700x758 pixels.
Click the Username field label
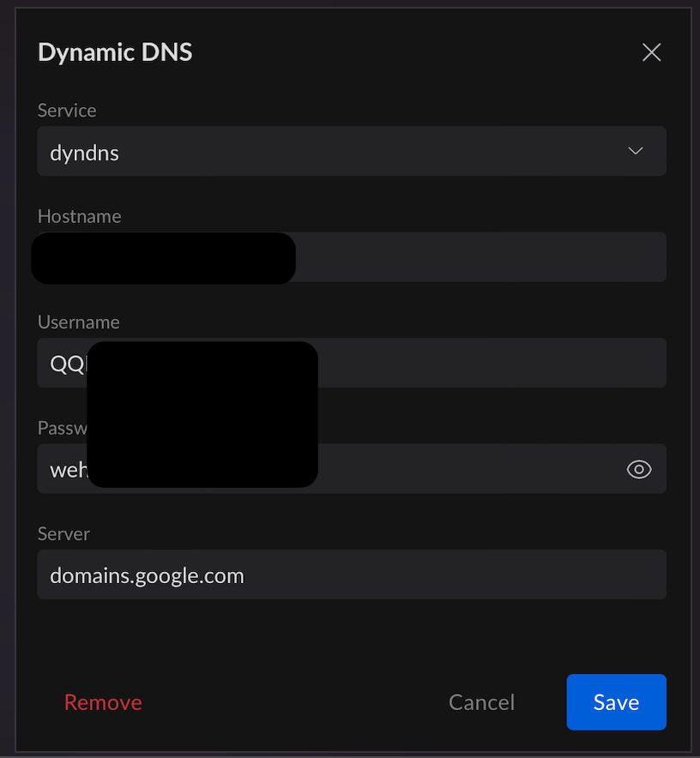coord(79,322)
